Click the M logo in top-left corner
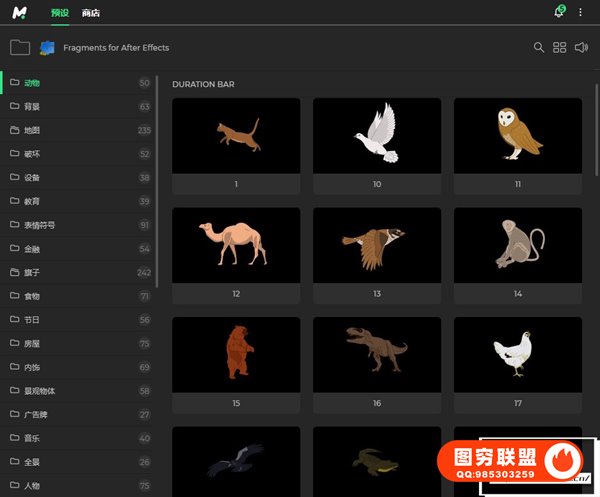The image size is (600, 497). pos(20,12)
